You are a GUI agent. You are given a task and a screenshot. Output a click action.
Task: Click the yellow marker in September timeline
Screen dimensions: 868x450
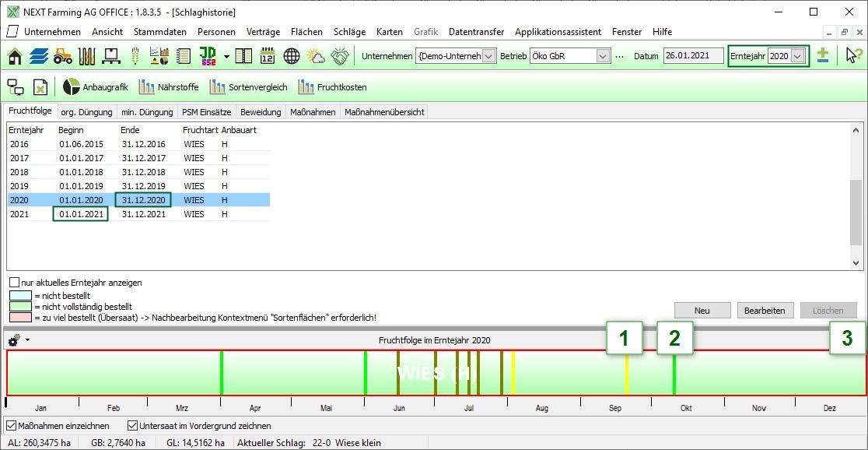click(627, 374)
